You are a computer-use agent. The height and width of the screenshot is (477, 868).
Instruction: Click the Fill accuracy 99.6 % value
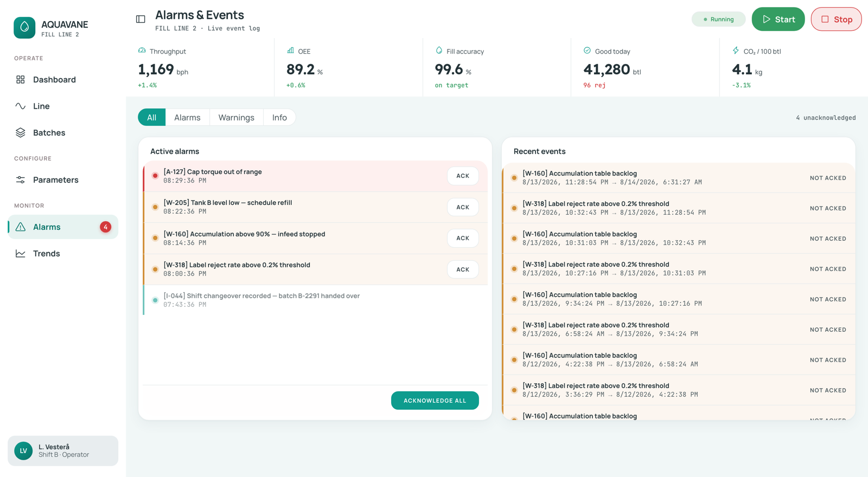pyautogui.click(x=453, y=69)
